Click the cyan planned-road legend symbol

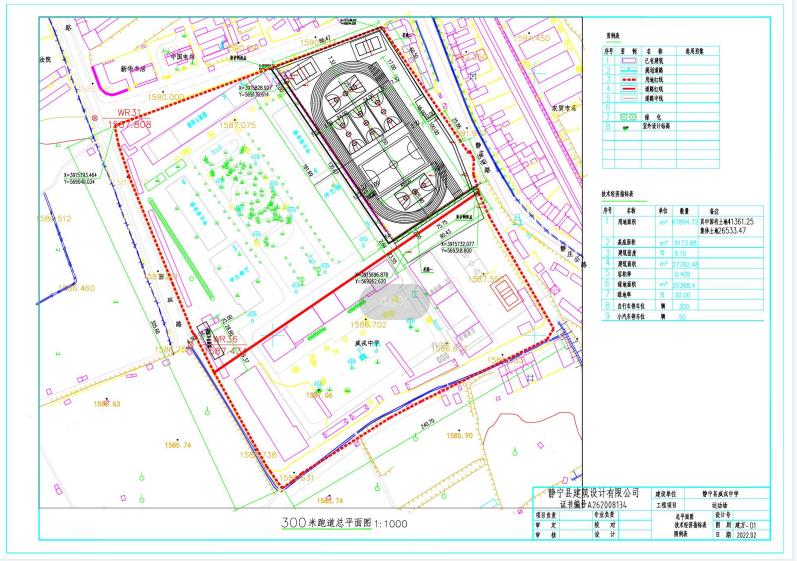(628, 70)
